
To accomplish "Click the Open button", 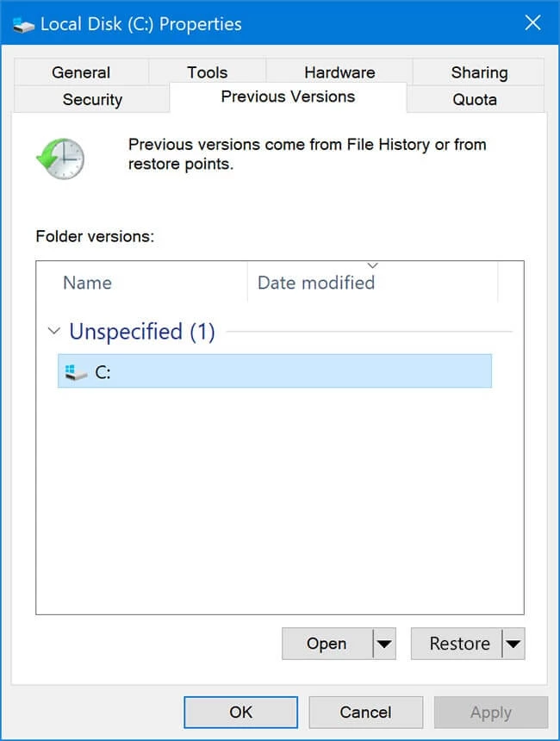I will (x=327, y=643).
